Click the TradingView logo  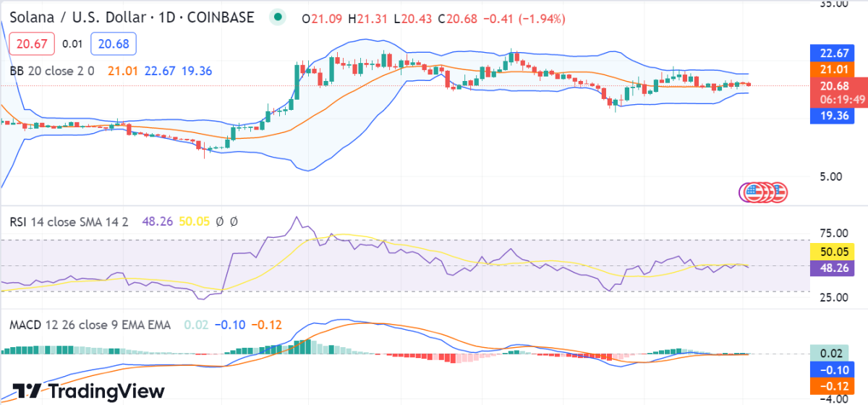coord(89,391)
